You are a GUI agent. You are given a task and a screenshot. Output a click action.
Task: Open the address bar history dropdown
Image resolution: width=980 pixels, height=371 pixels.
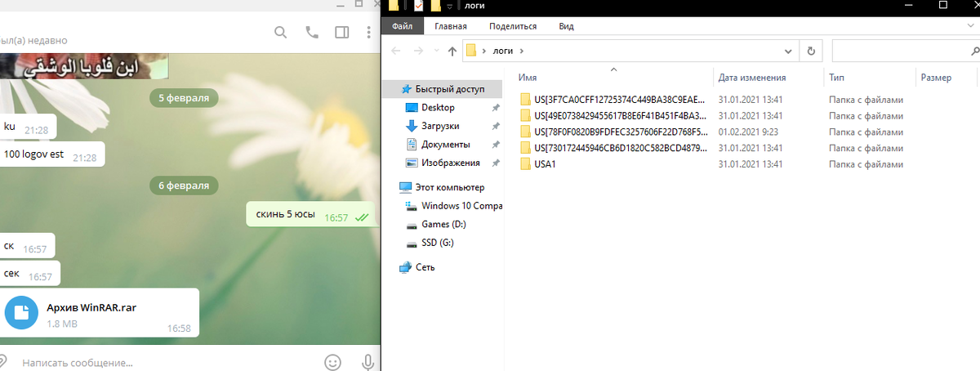[787, 51]
